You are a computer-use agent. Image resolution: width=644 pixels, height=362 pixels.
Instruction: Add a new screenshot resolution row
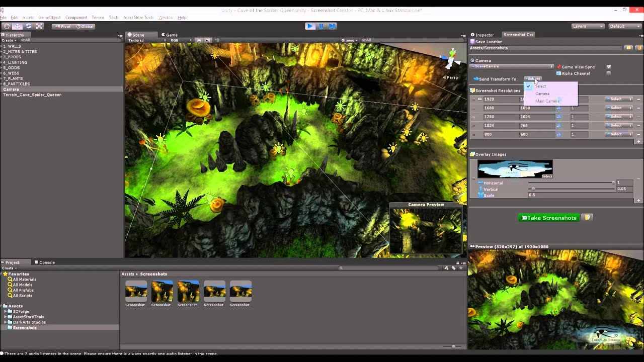click(638, 142)
